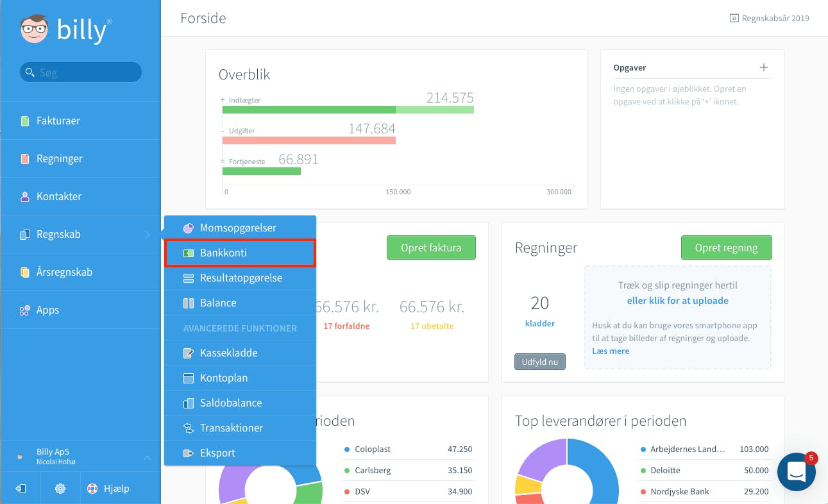The width and height of the screenshot is (828, 504).
Task: Click the Arbejdernes Land… supplier row
Action: 704,449
